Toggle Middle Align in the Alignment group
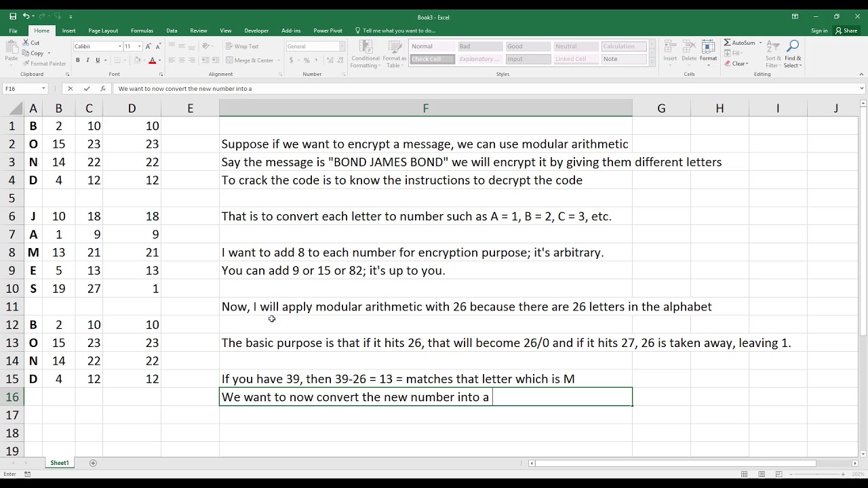The image size is (868, 488). 182,46
